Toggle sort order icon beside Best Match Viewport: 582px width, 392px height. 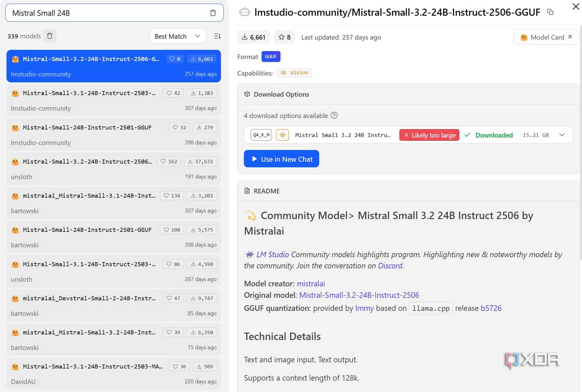click(x=217, y=36)
